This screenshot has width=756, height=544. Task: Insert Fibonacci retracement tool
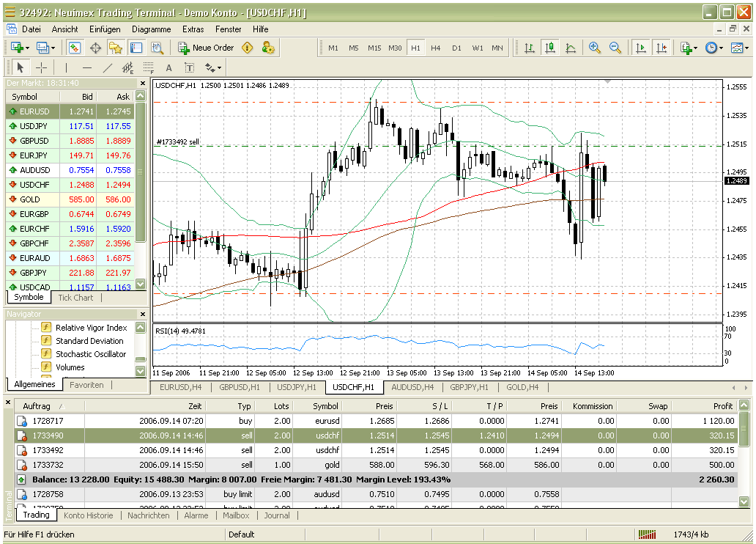tap(149, 67)
